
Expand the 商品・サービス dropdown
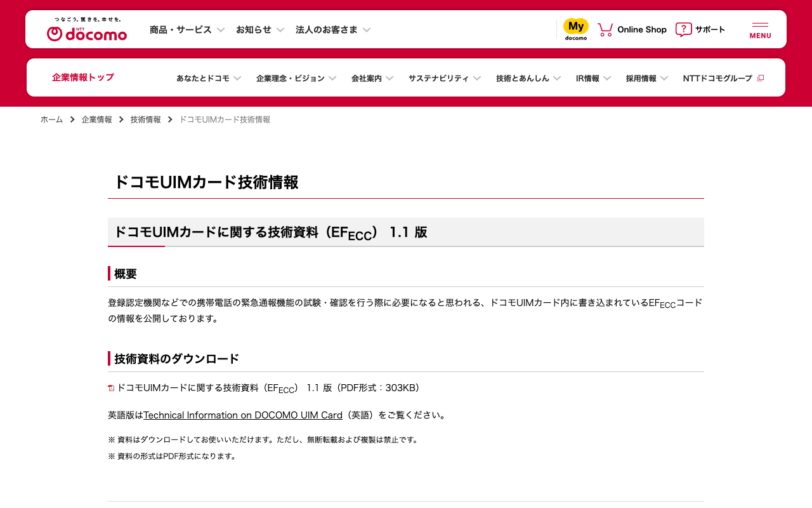(x=187, y=29)
